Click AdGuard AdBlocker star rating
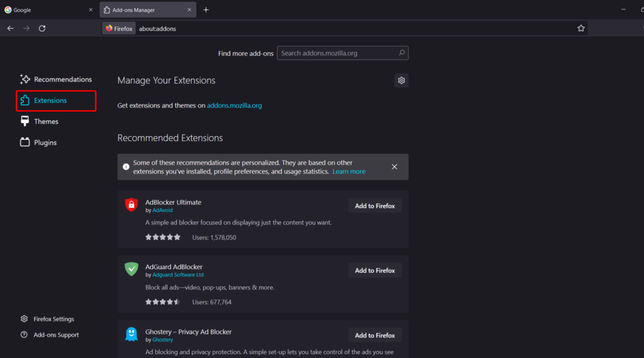The height and width of the screenshot is (358, 644). click(x=162, y=301)
